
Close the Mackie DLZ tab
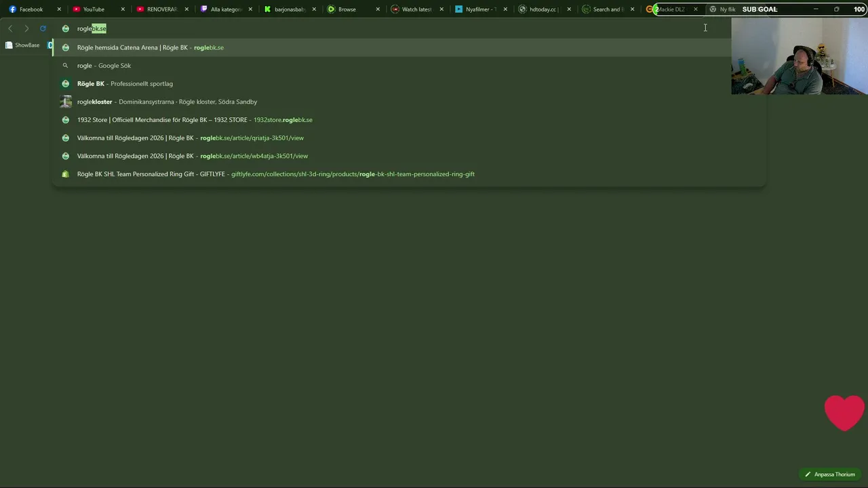(695, 9)
